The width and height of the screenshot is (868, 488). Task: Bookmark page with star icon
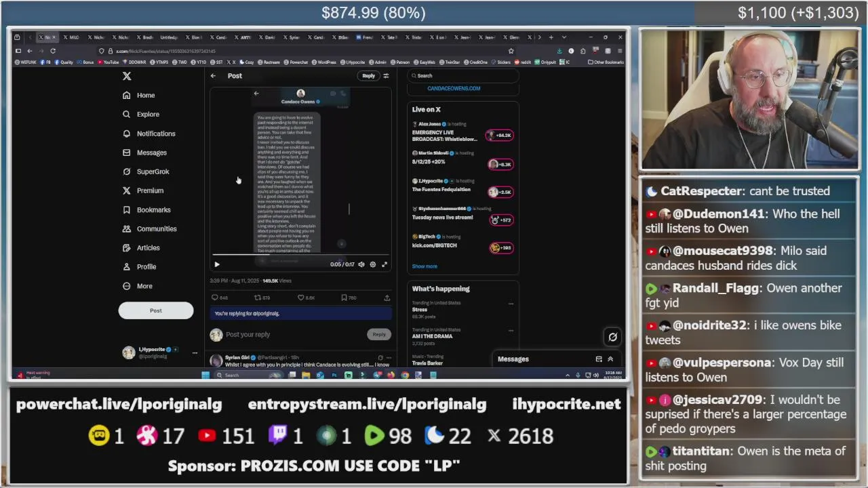point(511,51)
